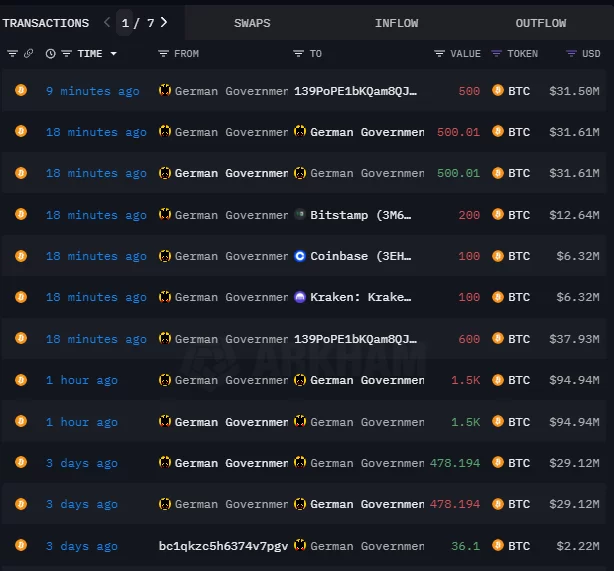The image size is (614, 571).
Task: Open the TO column filter
Action: (x=298, y=54)
